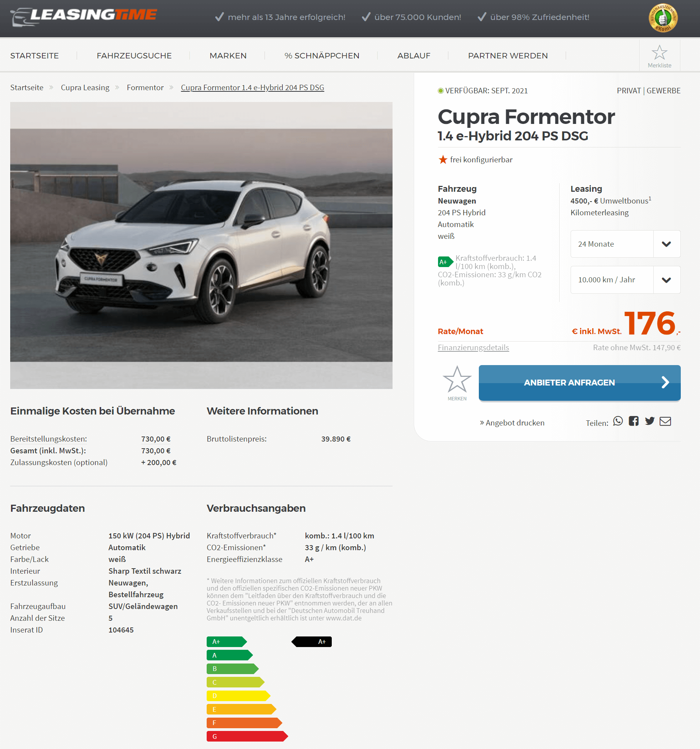The image size is (700, 749).
Task: Click Inserat ID value 104645
Action: click(x=121, y=630)
